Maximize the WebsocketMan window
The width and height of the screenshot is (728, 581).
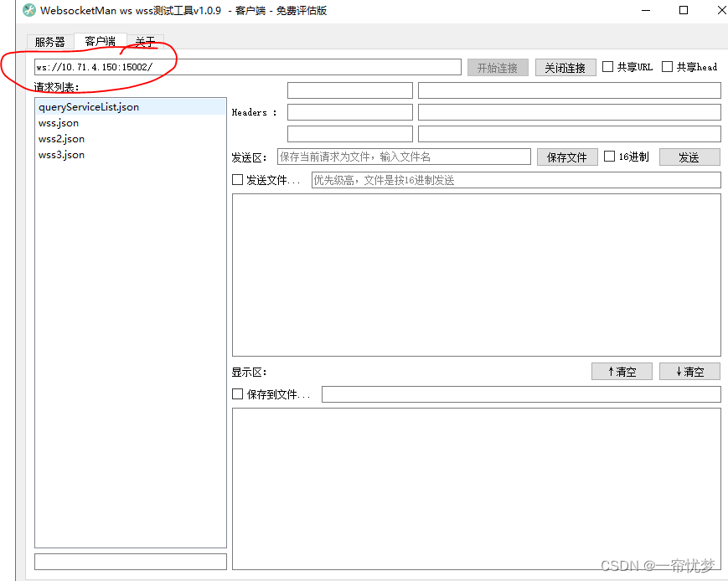coord(684,10)
